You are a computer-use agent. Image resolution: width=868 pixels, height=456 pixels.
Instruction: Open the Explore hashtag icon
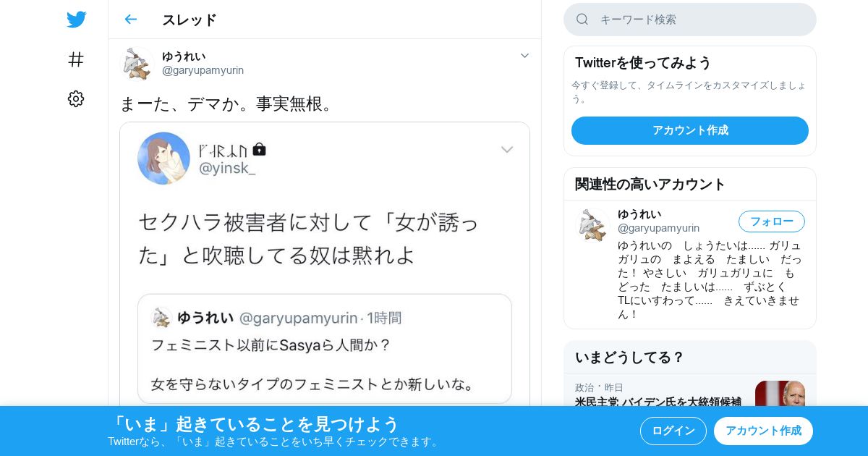click(76, 59)
